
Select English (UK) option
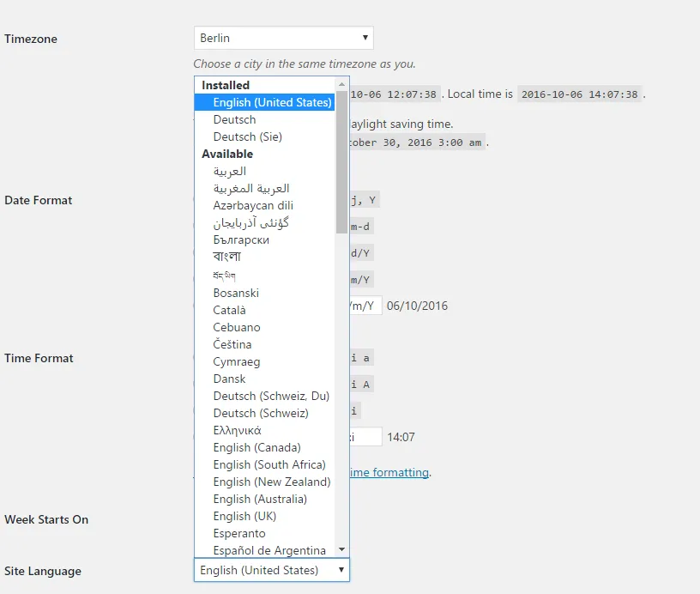pos(264,516)
